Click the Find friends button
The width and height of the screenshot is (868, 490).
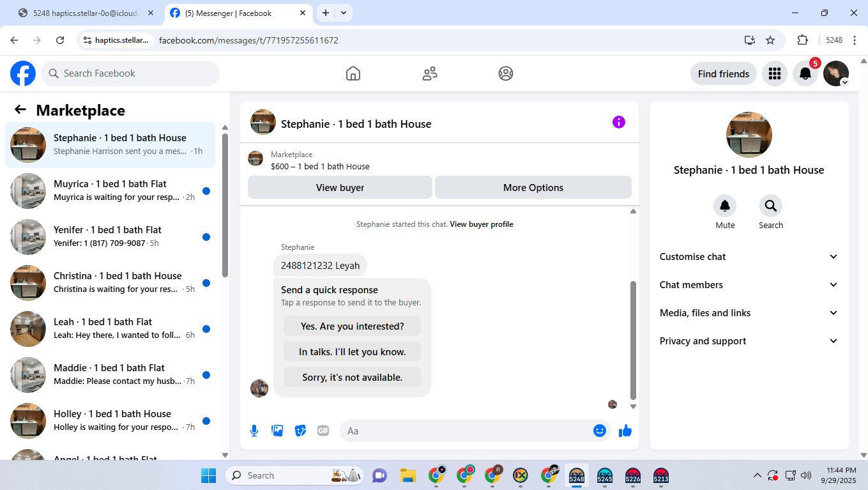724,73
